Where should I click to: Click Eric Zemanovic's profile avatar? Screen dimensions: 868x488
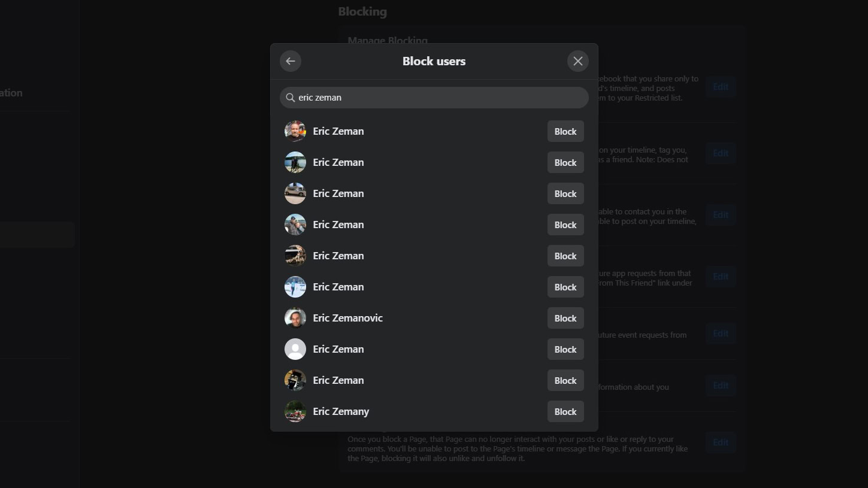point(295,319)
